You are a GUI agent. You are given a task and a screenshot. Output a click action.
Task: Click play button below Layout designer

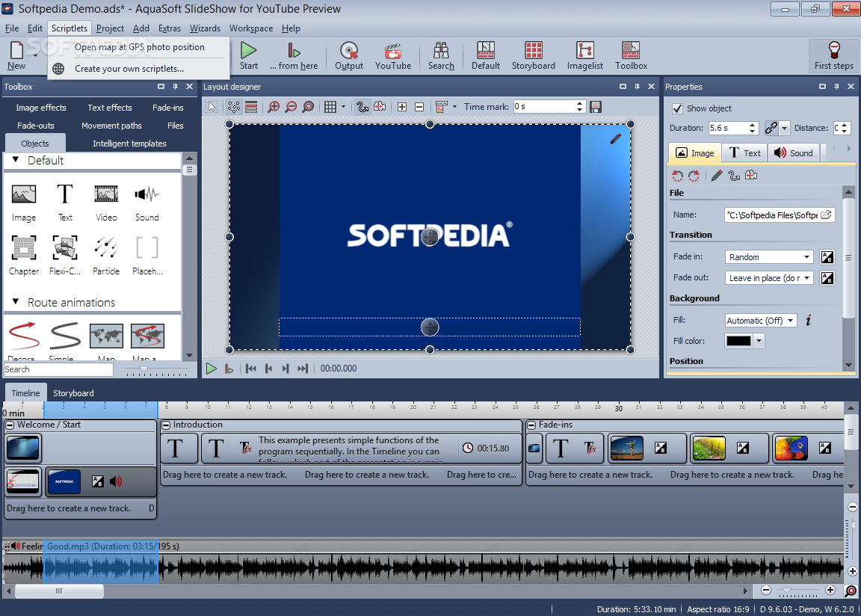[211, 369]
